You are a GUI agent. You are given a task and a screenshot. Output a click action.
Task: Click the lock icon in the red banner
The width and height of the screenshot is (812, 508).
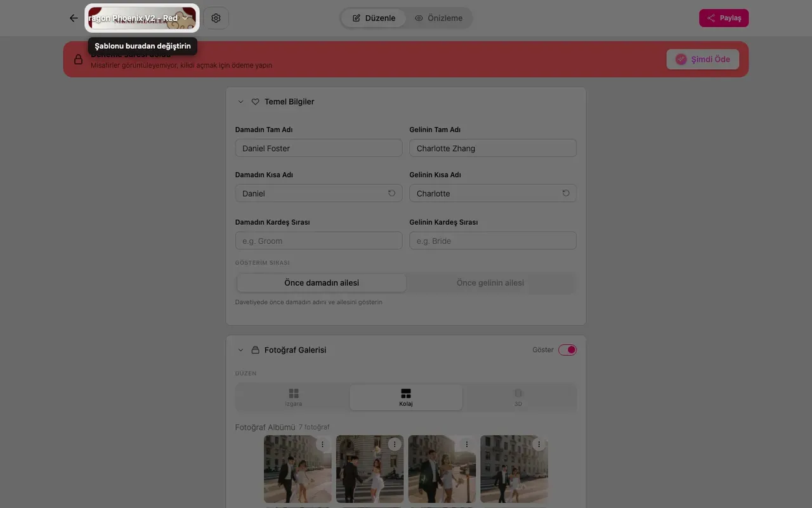pyautogui.click(x=78, y=59)
